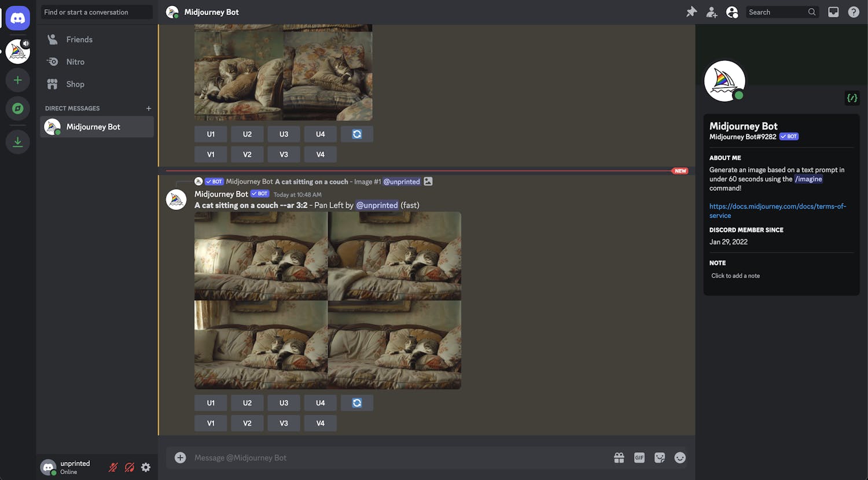Open the emoji picker smiley icon

click(680, 458)
